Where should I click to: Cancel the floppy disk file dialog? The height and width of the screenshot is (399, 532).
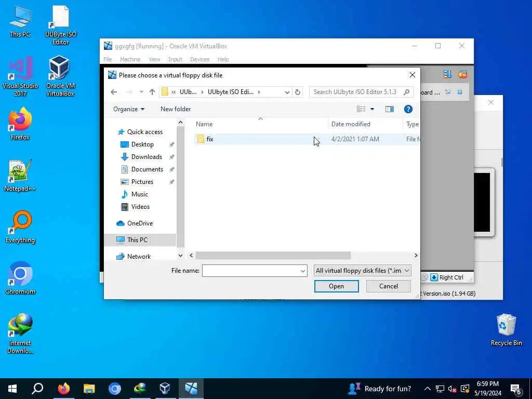click(x=389, y=286)
